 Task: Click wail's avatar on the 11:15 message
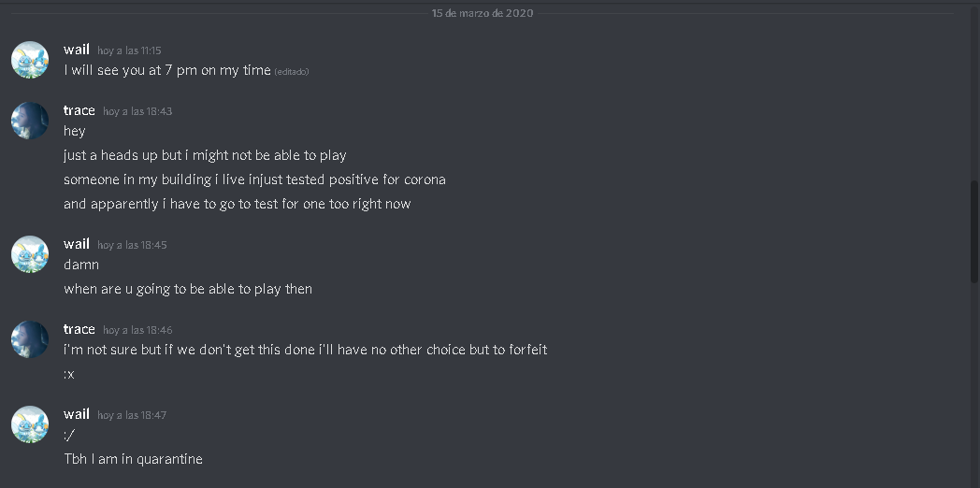tap(30, 60)
